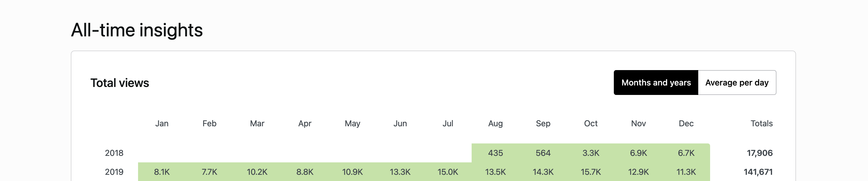Select the Jan column header

[x=162, y=123]
